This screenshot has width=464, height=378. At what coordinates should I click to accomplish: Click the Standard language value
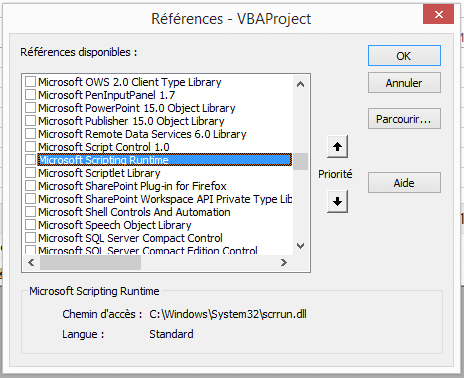click(171, 334)
